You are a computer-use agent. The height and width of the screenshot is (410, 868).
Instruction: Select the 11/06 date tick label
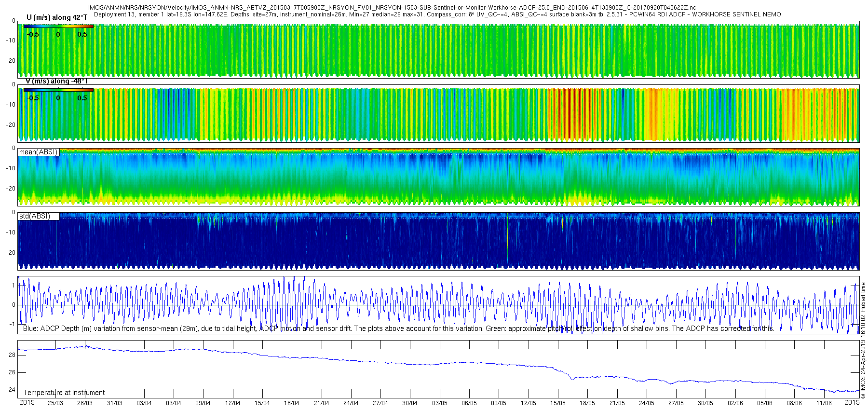click(x=824, y=403)
